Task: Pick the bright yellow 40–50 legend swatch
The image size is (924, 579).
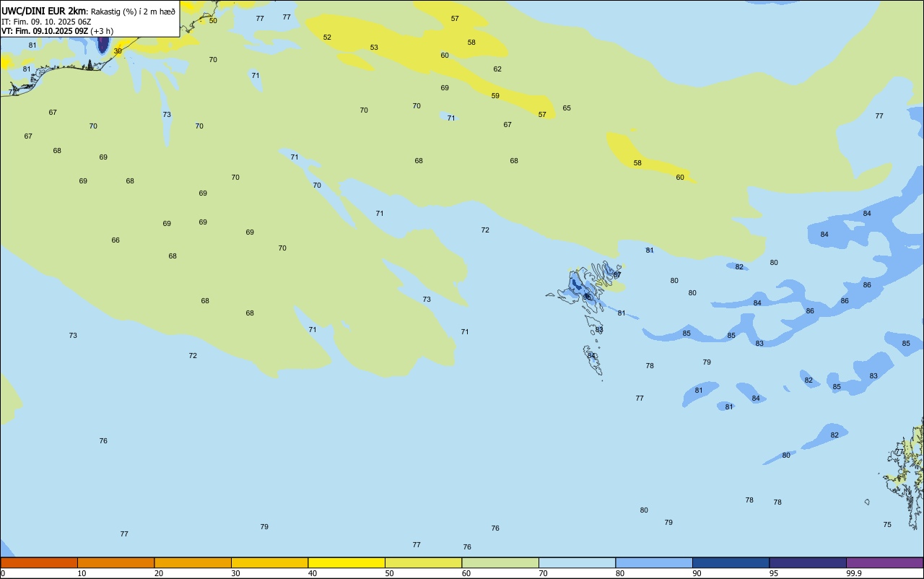Action: pyautogui.click(x=346, y=562)
